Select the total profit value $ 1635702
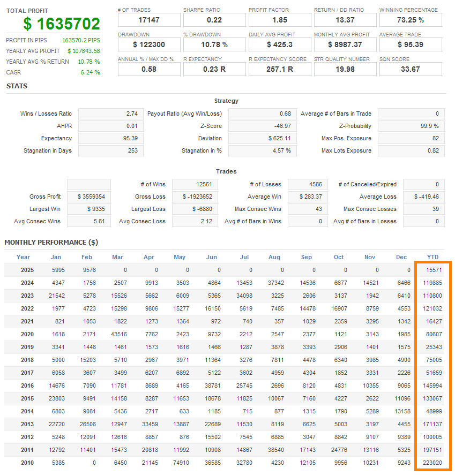This screenshot has height=476, width=455. [62, 24]
